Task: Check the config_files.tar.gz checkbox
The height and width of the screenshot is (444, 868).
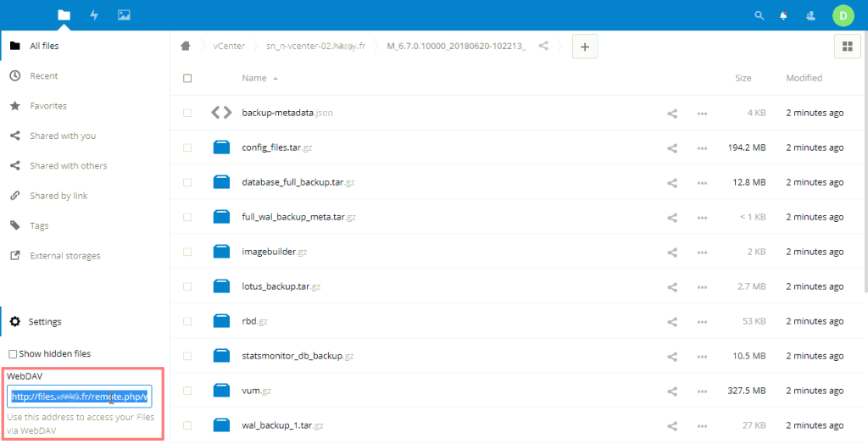Action: (x=187, y=147)
